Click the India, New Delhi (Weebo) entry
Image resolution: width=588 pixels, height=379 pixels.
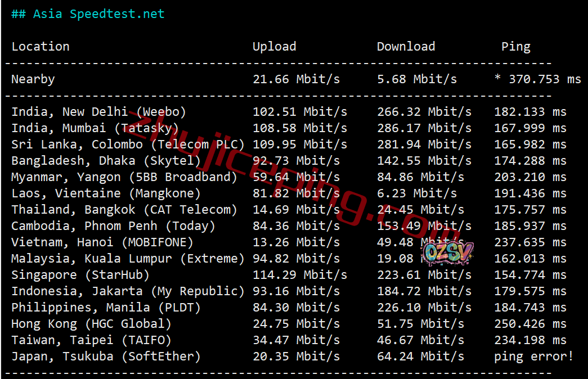click(x=98, y=112)
